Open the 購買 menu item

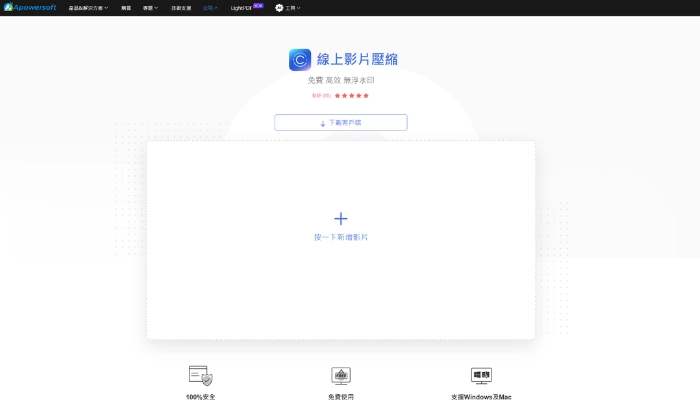click(126, 8)
